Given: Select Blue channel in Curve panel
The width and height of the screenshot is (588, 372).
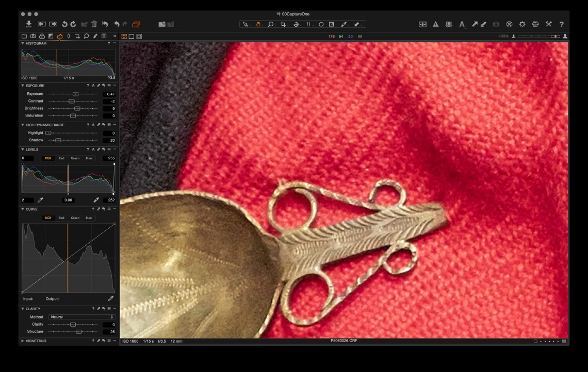Looking at the screenshot, I should [89, 218].
